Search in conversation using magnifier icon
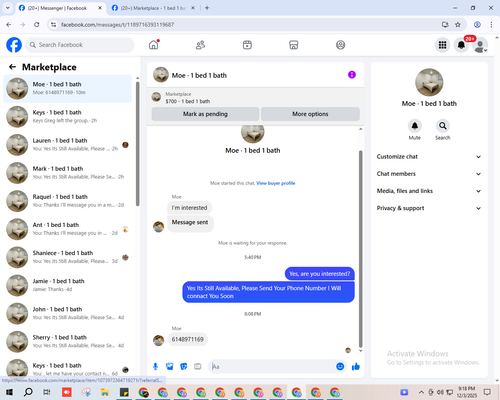The width and height of the screenshot is (500, 400). pyautogui.click(x=443, y=126)
